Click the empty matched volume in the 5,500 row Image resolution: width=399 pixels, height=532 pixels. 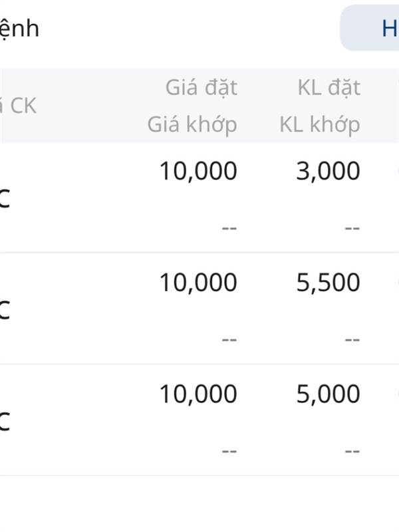pyautogui.click(x=352, y=340)
